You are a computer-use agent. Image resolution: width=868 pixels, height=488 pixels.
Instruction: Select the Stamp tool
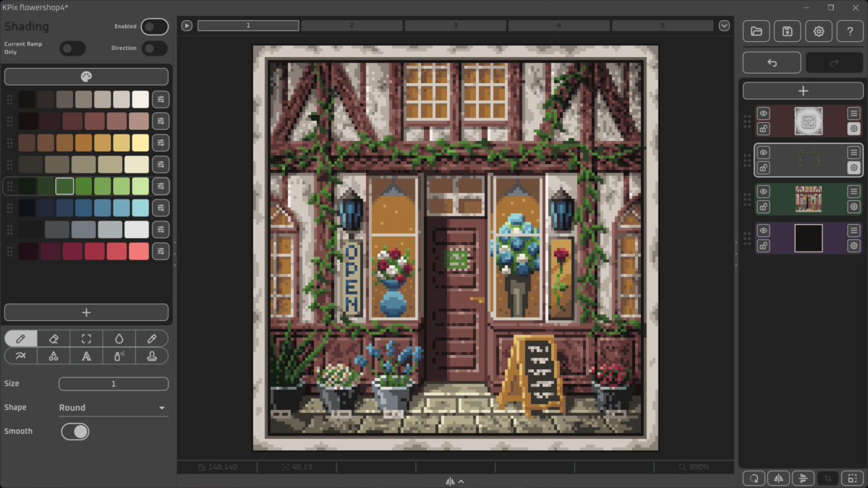pos(151,356)
